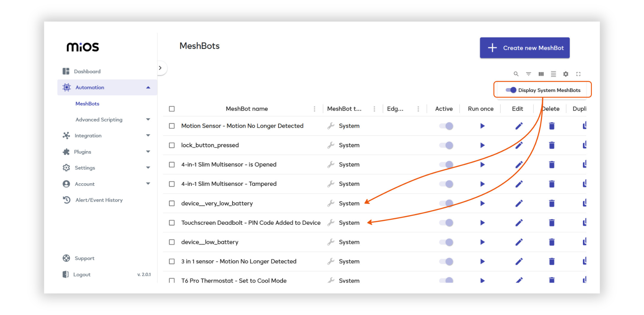Click version label v. 2.0.1
644x315 pixels.
pyautogui.click(x=144, y=275)
